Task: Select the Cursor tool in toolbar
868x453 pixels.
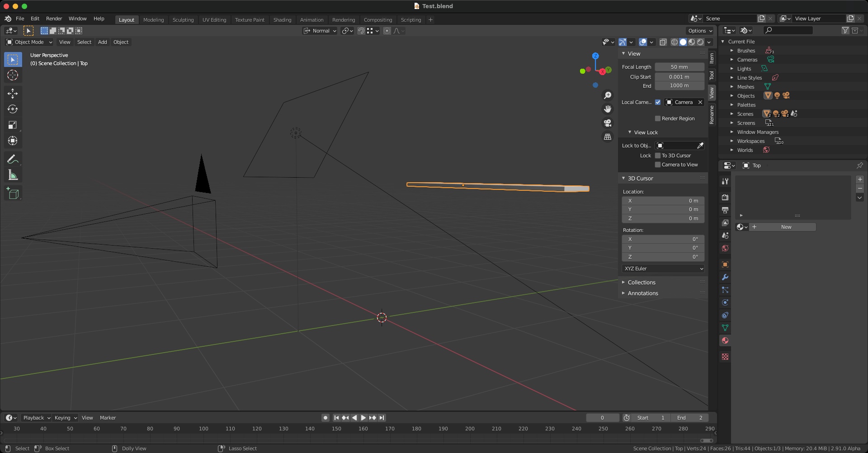Action: pyautogui.click(x=13, y=75)
